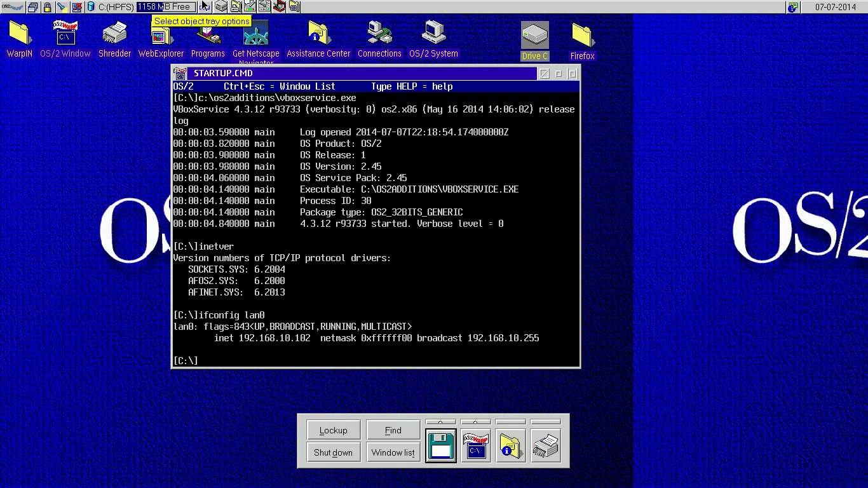The height and width of the screenshot is (488, 868).
Task: Open the drawer above the floppy disk icon
Action: (441, 422)
